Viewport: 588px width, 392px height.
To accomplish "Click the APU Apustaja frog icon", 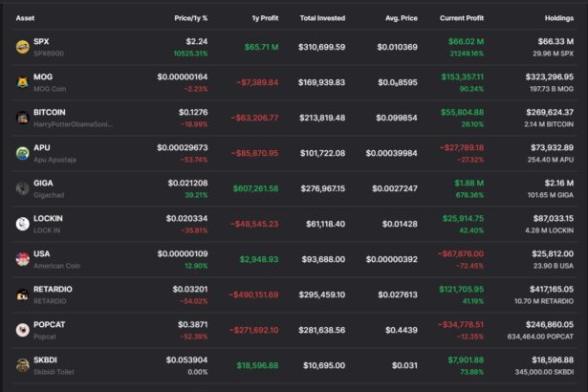I will point(22,153).
